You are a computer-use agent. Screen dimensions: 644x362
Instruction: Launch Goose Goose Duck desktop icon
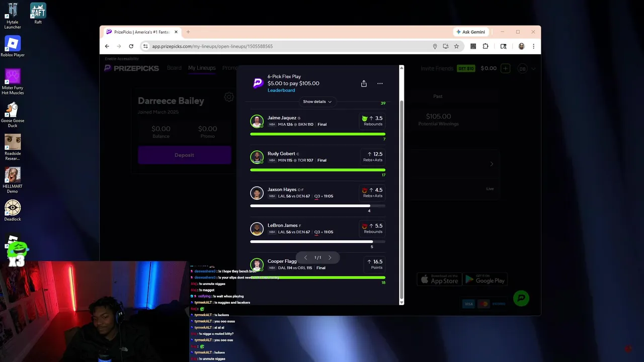point(13,115)
